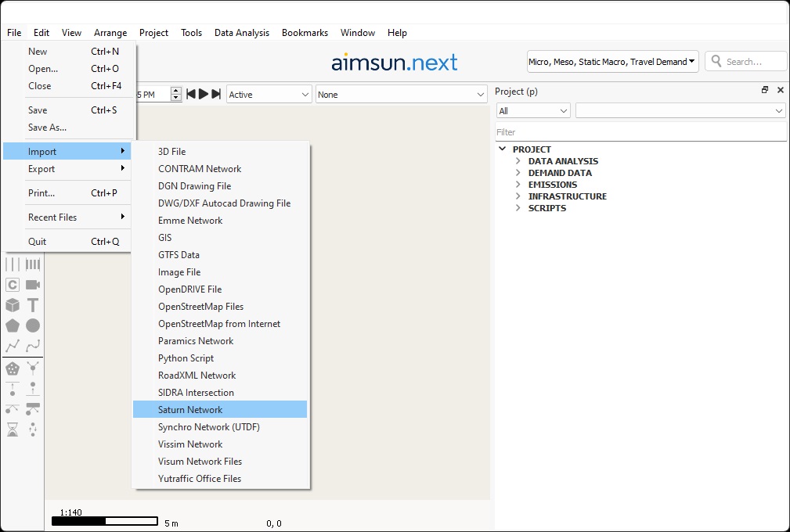
Task: Select the dotted pentagon centroid tool
Action: (13, 369)
